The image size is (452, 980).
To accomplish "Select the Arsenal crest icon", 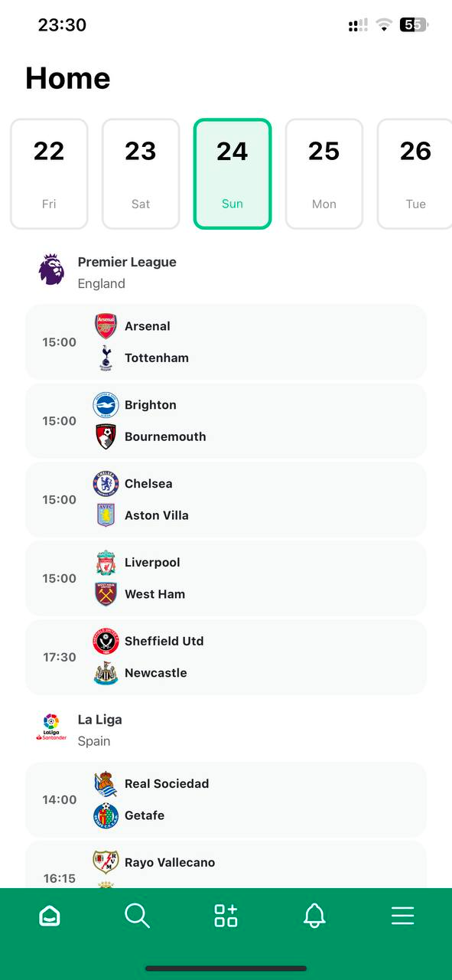I will pos(106,325).
